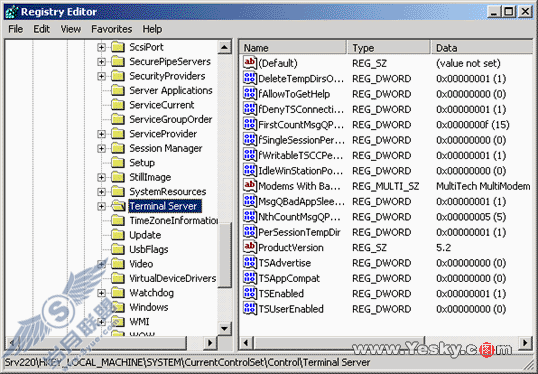Expand the Terminal Server key
The image size is (538, 374).
tap(101, 206)
